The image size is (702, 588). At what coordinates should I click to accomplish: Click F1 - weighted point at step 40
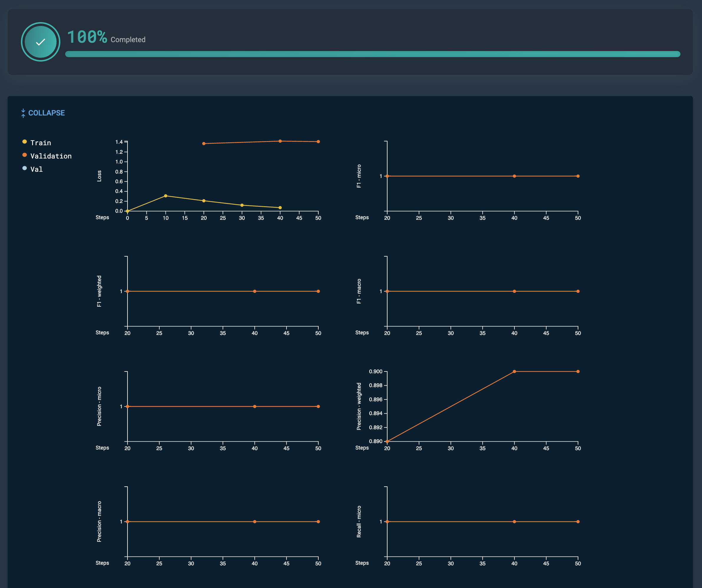click(x=255, y=291)
